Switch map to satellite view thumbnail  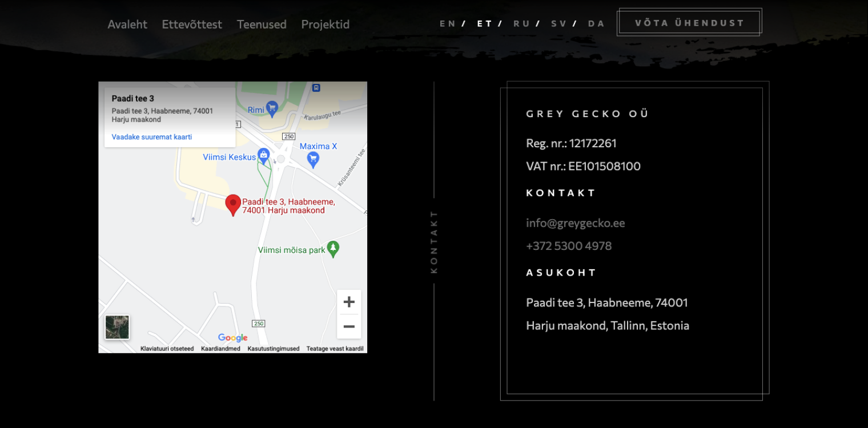tap(117, 327)
